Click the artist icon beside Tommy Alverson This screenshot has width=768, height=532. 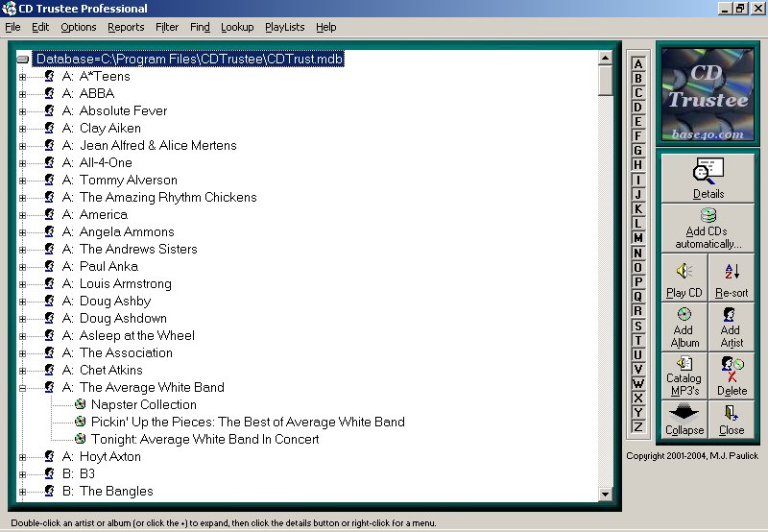pos(49,180)
